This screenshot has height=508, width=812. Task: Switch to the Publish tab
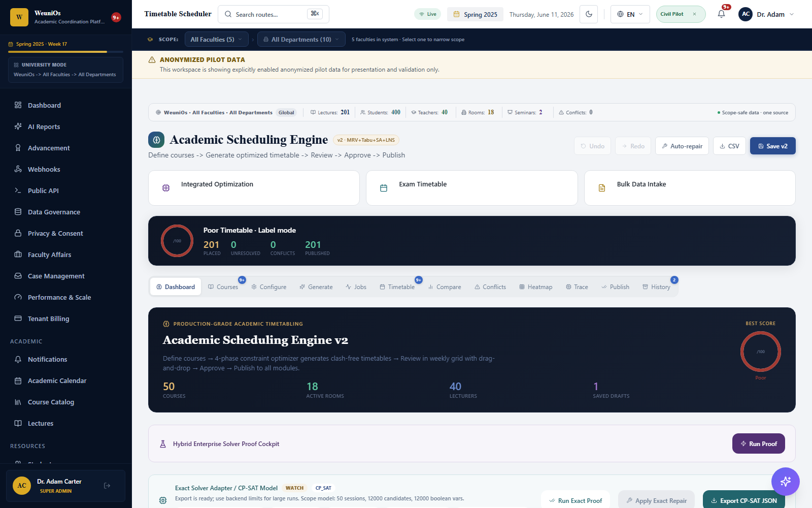pyautogui.click(x=616, y=287)
